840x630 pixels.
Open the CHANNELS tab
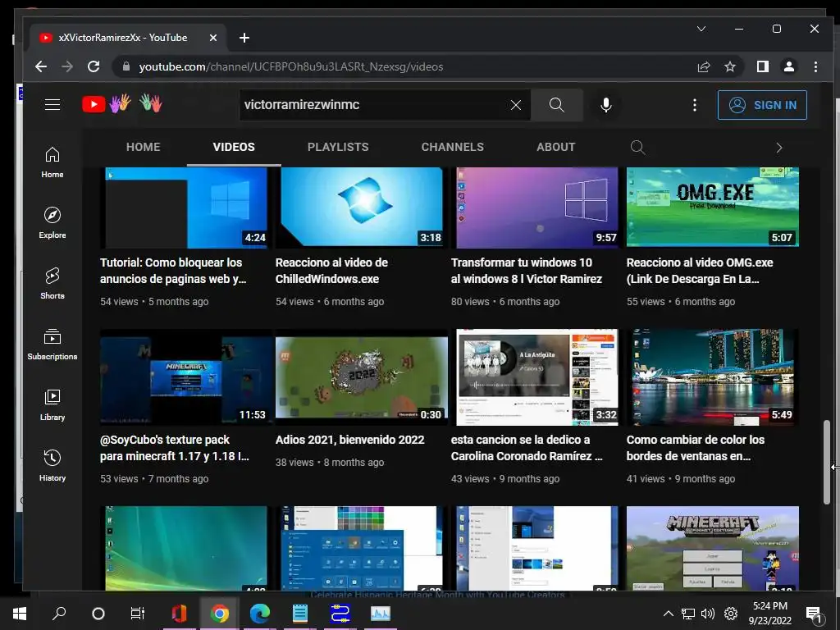click(453, 147)
